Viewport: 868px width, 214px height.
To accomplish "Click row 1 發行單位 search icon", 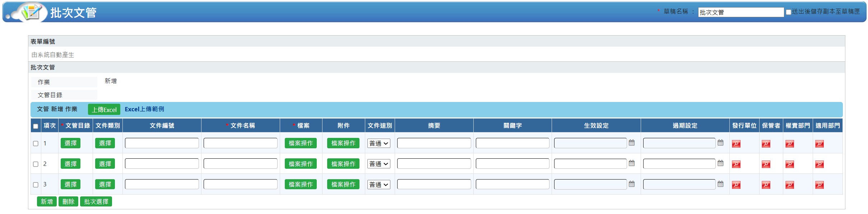I will (736, 144).
